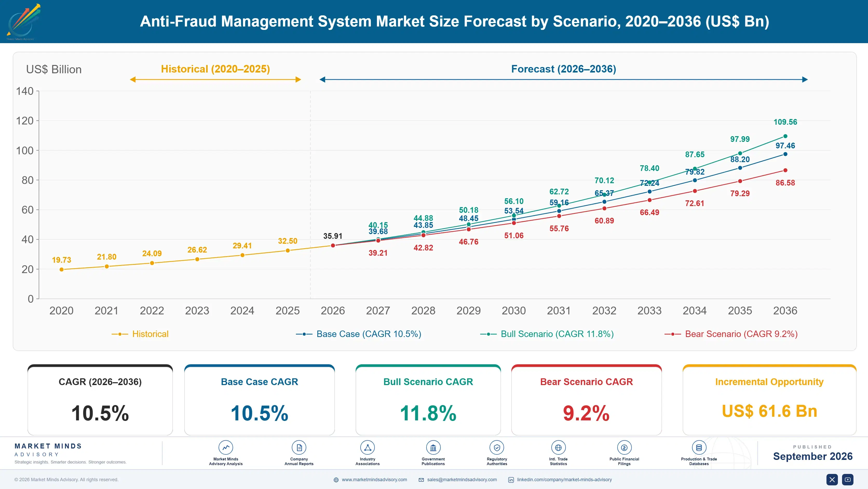Viewport: 868px width, 489px height.
Task: Click the 2030 x-axis year label
Action: [514, 310]
